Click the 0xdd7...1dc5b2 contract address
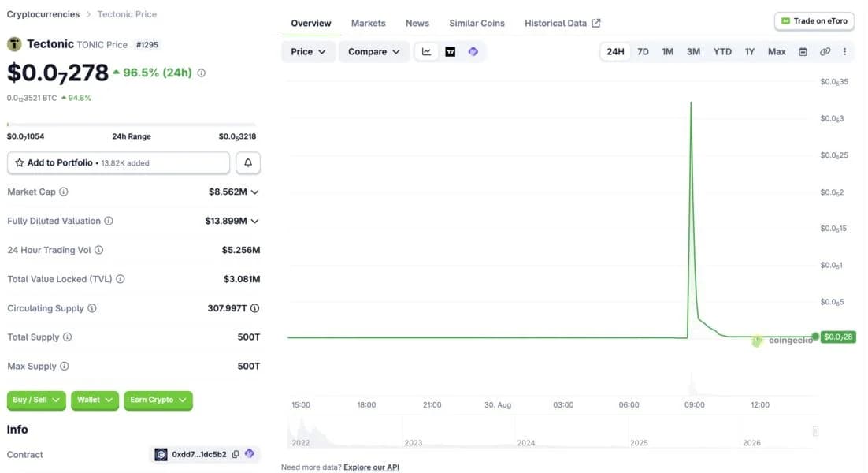Viewport: 868px width, 473px height. 199,454
